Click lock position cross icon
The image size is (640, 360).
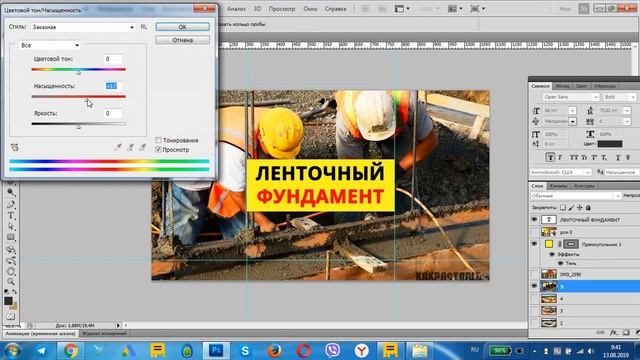(580, 208)
